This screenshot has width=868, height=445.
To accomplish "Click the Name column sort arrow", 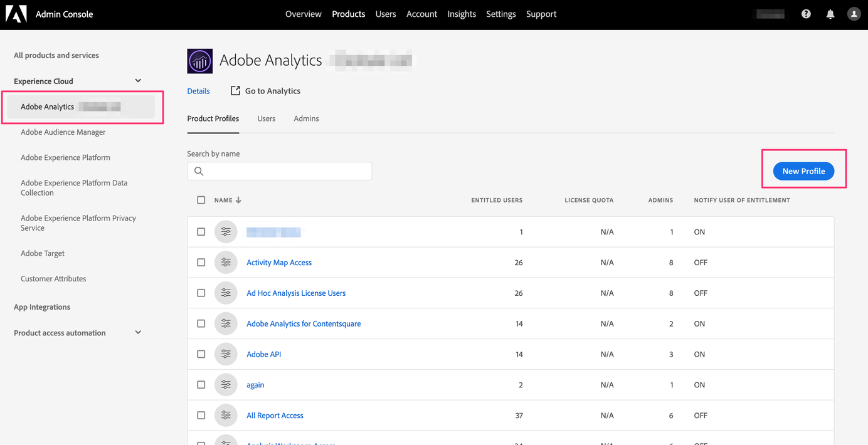I will [x=238, y=200].
